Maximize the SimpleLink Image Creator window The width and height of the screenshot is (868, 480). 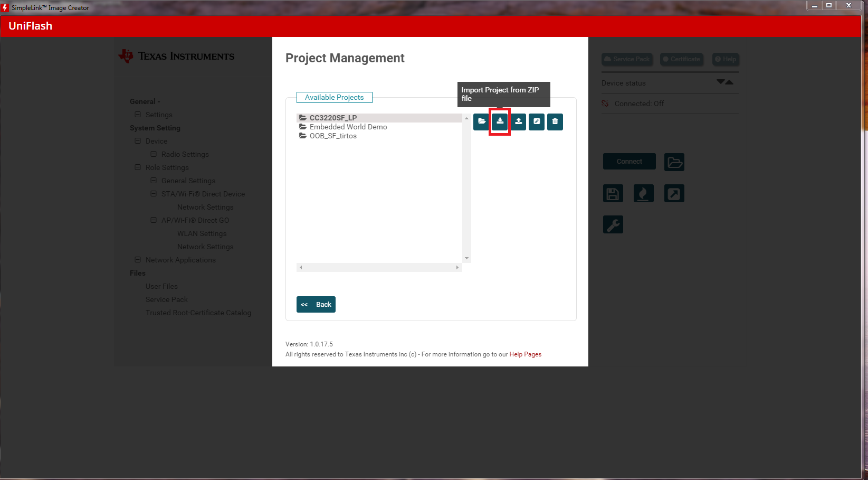829,5
